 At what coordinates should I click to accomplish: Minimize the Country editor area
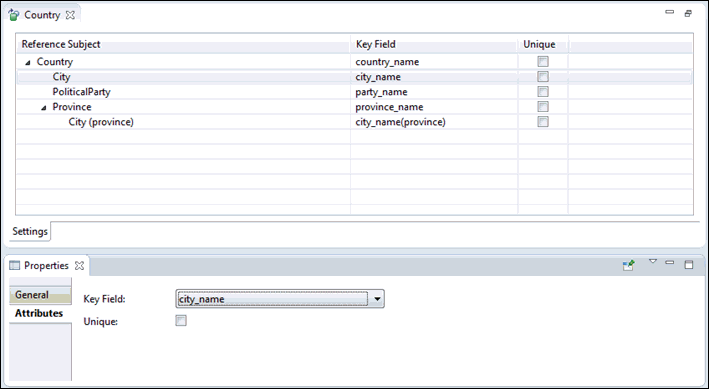[x=670, y=12]
